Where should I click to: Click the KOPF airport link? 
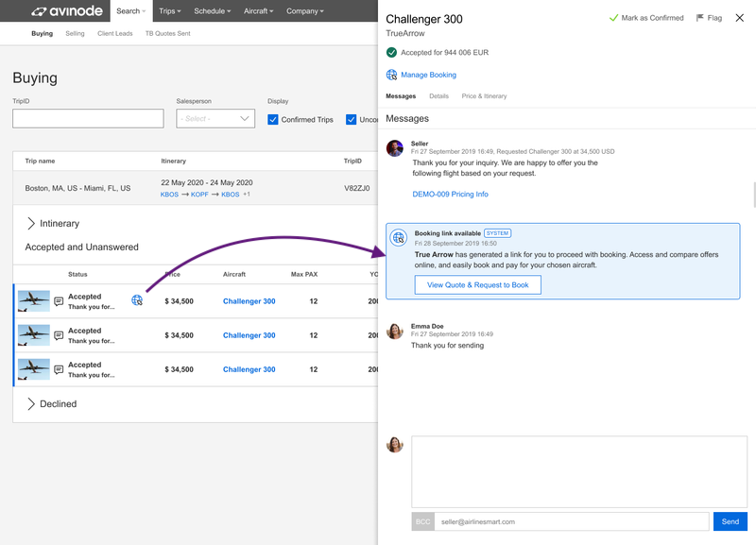[199, 195]
